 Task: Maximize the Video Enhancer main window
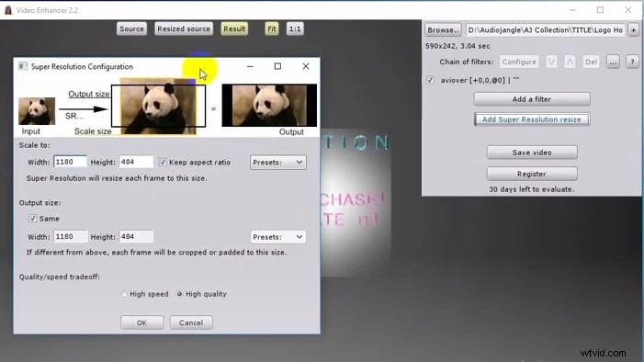point(600,10)
